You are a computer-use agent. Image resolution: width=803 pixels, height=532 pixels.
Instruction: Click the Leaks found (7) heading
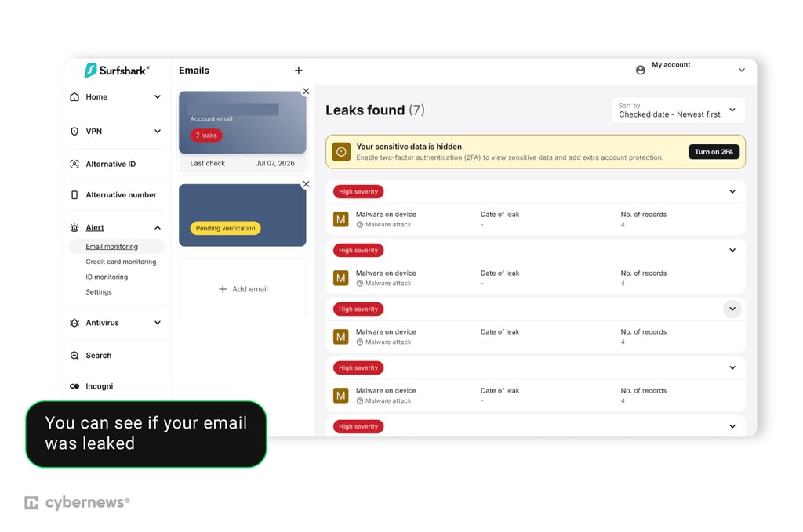click(x=376, y=110)
